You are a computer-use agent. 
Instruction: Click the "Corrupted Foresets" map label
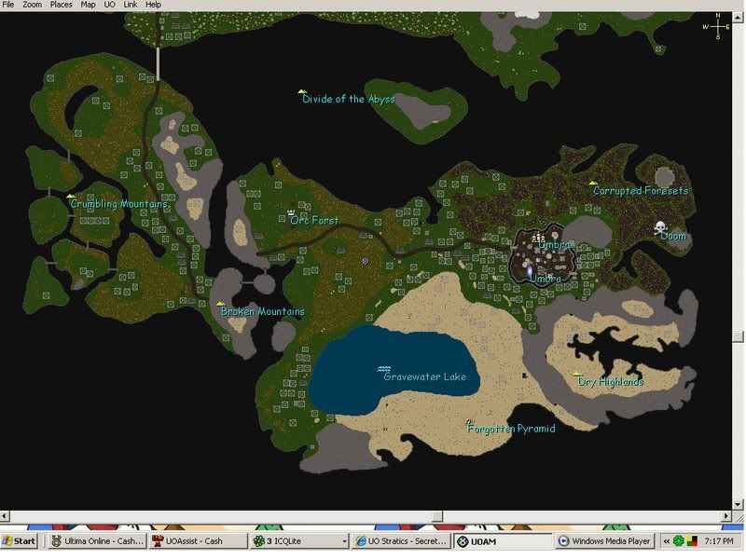[x=641, y=191]
